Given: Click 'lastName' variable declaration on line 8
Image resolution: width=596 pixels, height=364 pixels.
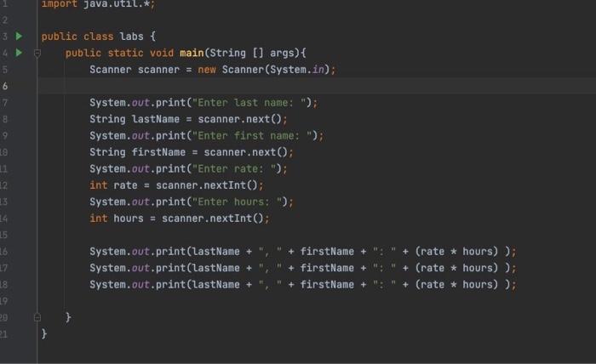Looking at the screenshot, I should [156, 119].
